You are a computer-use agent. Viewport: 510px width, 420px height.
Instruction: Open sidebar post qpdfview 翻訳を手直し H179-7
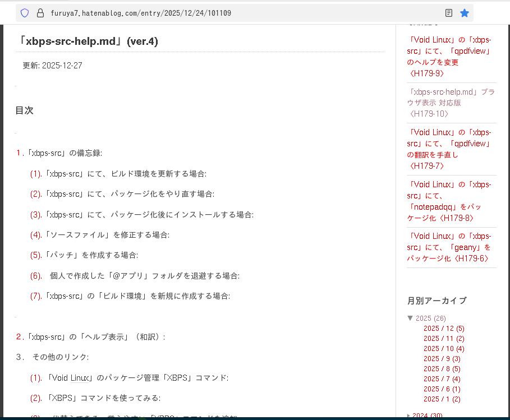tap(449, 149)
